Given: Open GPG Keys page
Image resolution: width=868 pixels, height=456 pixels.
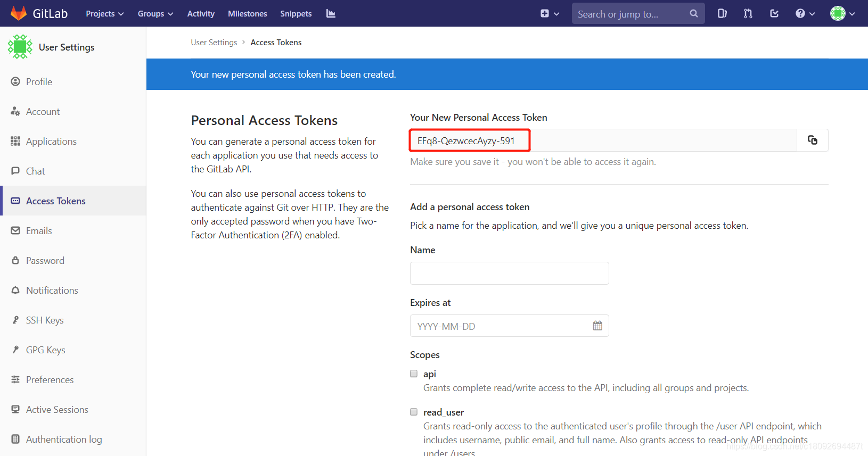Looking at the screenshot, I should point(73,350).
